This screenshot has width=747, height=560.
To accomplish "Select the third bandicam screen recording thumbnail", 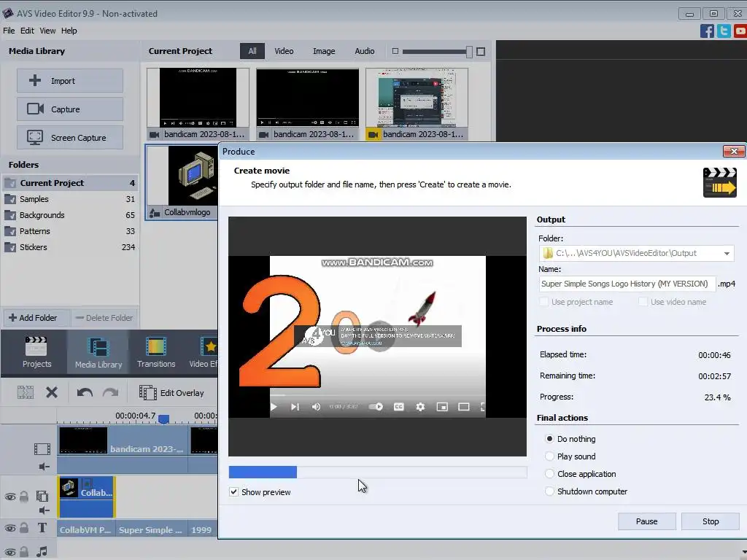I will click(417, 104).
